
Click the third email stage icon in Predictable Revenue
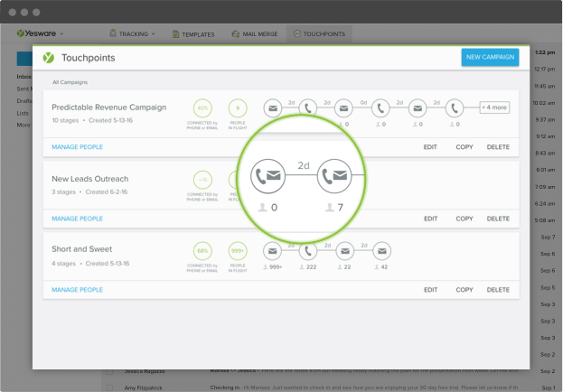click(418, 108)
